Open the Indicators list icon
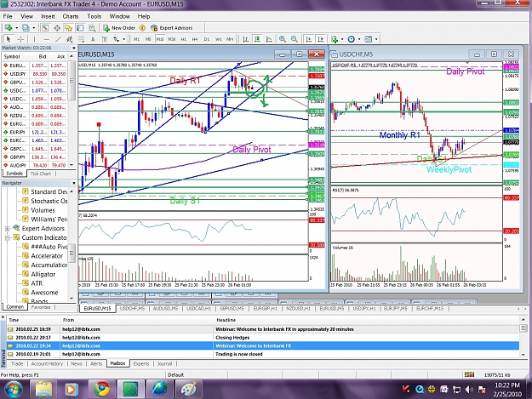This screenshot has height=399, width=532. pyautogui.click(x=335, y=39)
